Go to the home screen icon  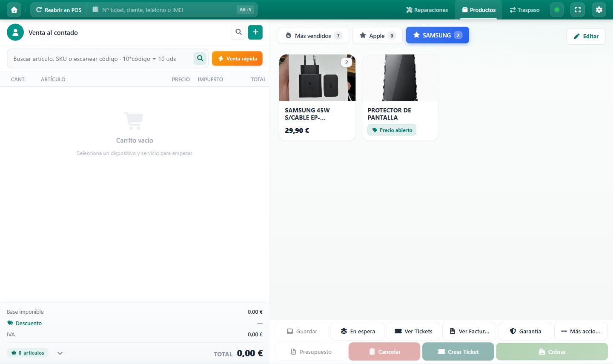pos(14,9)
